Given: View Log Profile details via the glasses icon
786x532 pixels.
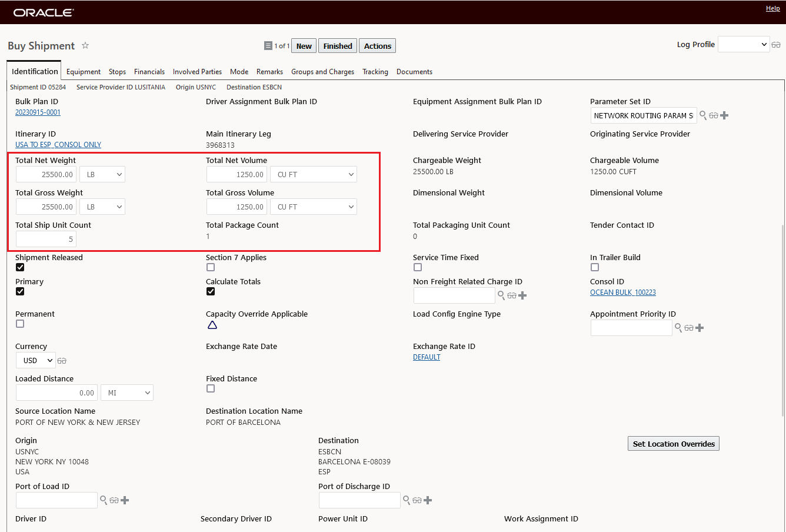Looking at the screenshot, I should click(776, 45).
